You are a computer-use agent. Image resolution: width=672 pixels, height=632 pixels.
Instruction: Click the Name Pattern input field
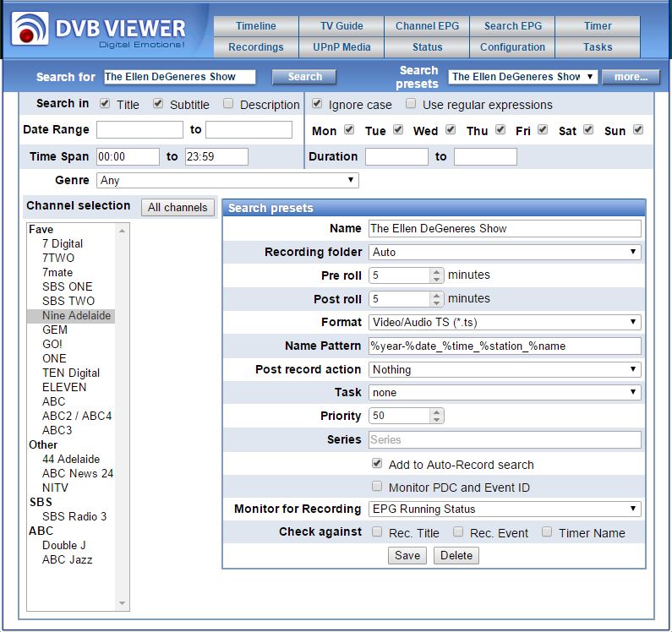505,346
